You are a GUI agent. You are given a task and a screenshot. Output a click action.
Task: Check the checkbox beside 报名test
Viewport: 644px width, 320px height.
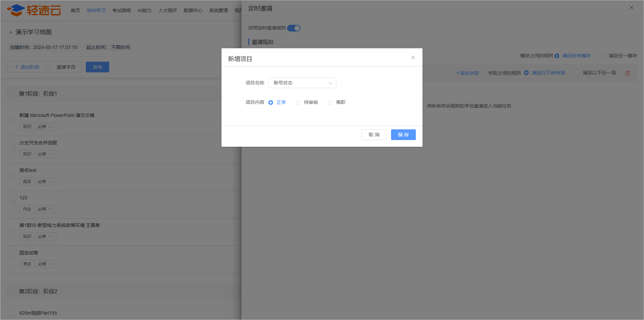pos(13,175)
